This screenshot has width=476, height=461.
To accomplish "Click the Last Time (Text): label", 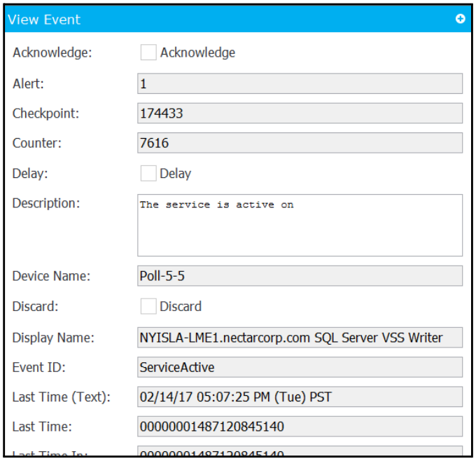I will pyautogui.click(x=62, y=397).
